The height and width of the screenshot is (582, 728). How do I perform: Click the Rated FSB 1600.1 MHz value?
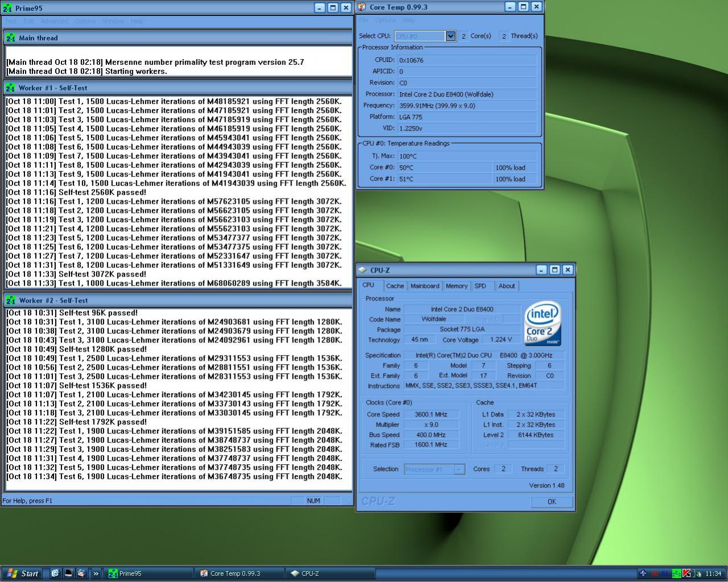[431, 445]
